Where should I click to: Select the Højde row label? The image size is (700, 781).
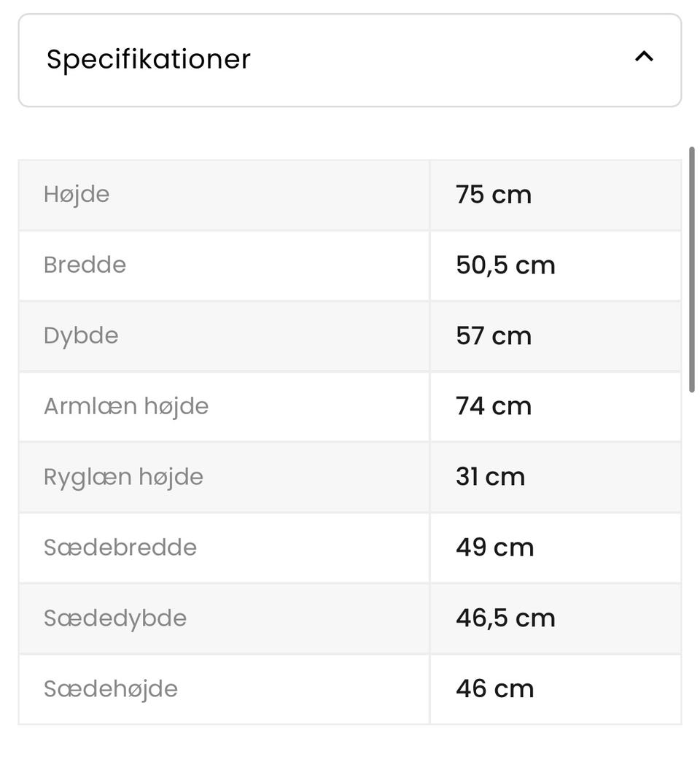click(77, 194)
